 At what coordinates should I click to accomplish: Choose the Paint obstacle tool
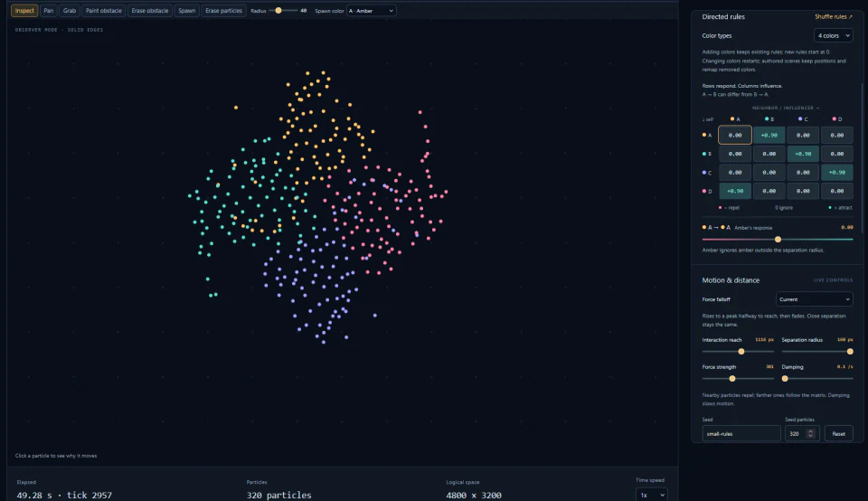tap(103, 11)
